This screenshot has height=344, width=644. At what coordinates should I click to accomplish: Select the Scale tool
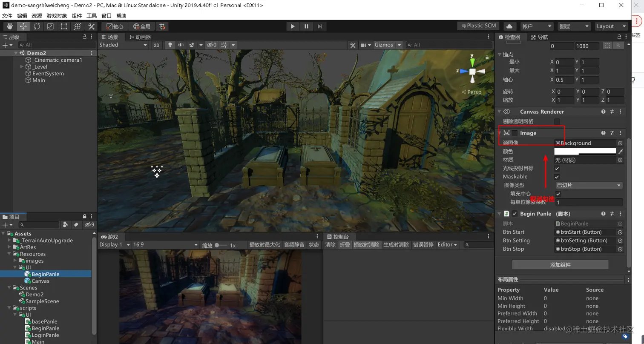tap(50, 26)
